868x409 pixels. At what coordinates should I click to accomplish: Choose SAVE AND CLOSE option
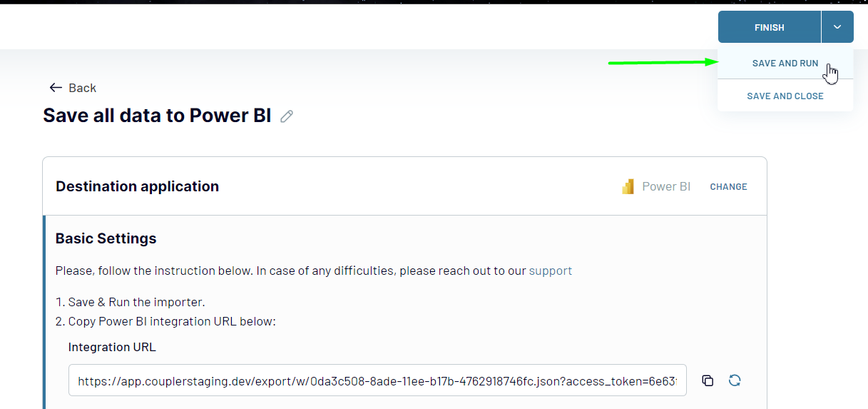click(785, 96)
